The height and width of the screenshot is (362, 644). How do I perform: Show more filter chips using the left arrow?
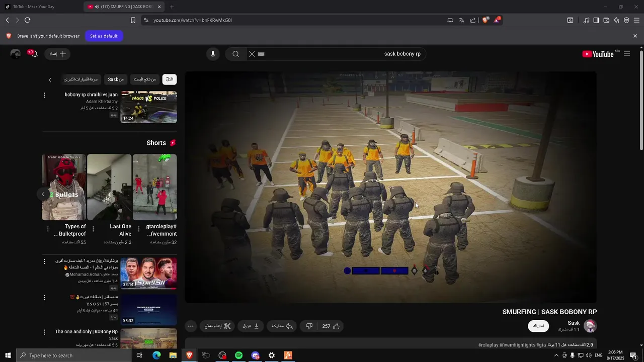point(50,79)
